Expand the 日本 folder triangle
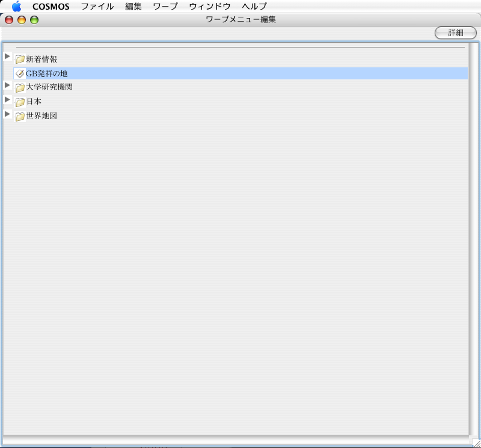The width and height of the screenshot is (481, 448). (7, 99)
